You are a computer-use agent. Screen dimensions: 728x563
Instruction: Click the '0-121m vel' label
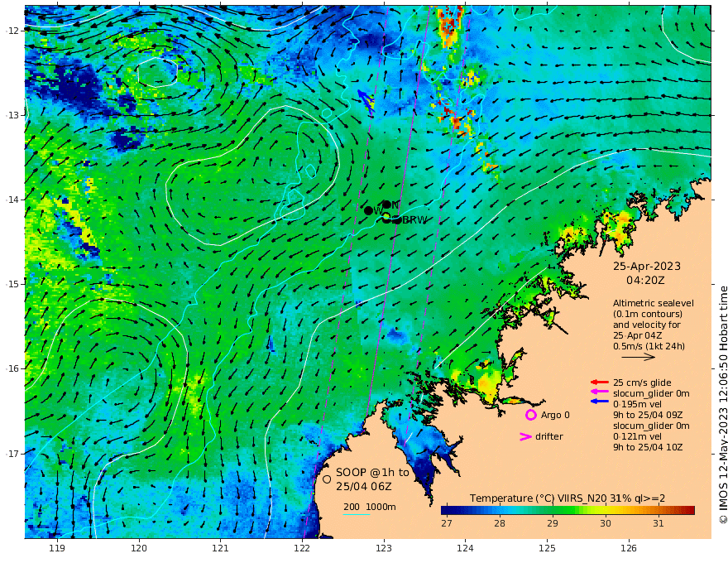tap(638, 436)
